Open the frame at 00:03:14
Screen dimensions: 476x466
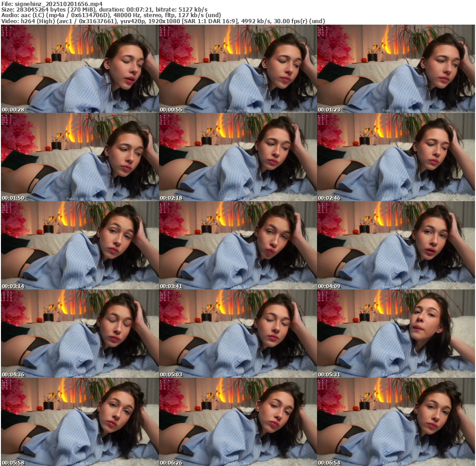[x=80, y=245]
